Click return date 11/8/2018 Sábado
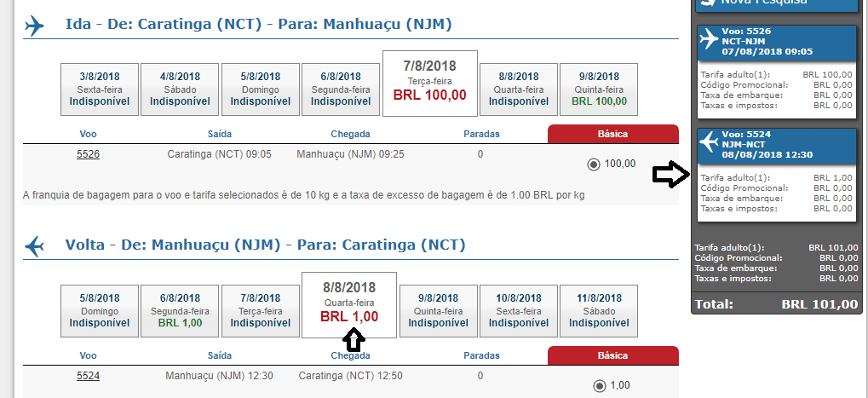The width and height of the screenshot is (868, 398). pos(599,311)
